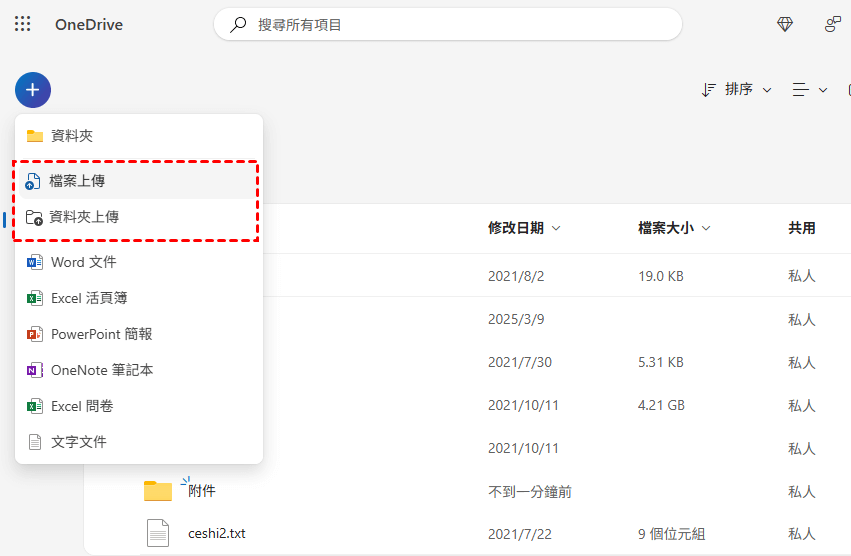Open the app launcher grid icon
Image resolution: width=851 pixels, height=556 pixels.
(22, 24)
